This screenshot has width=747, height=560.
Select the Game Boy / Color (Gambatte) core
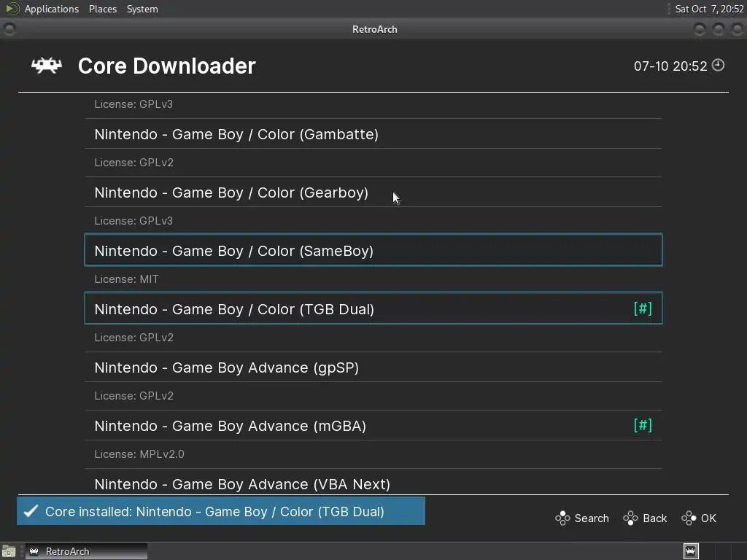coord(236,134)
